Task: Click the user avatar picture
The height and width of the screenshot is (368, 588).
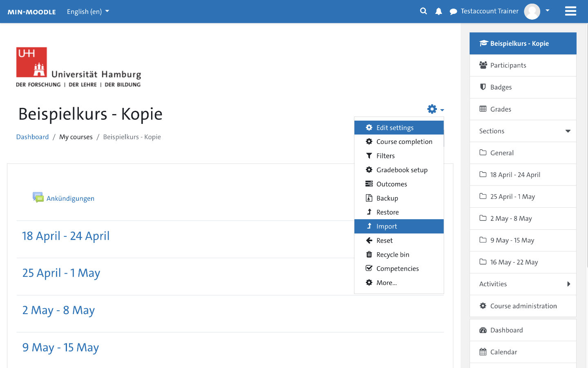Action: [x=532, y=11]
